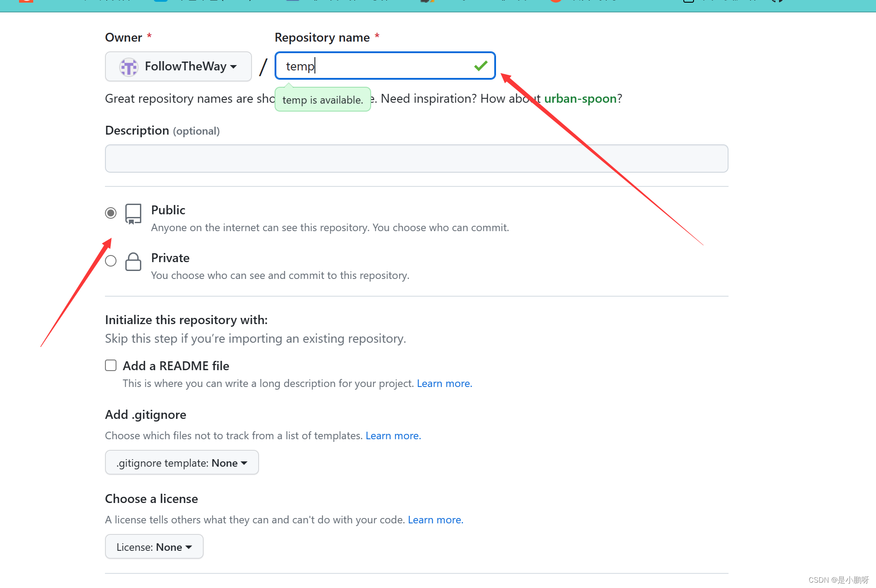The image size is (876, 588).
Task: Click the FollowTheWay avatar icon
Action: coord(128,67)
